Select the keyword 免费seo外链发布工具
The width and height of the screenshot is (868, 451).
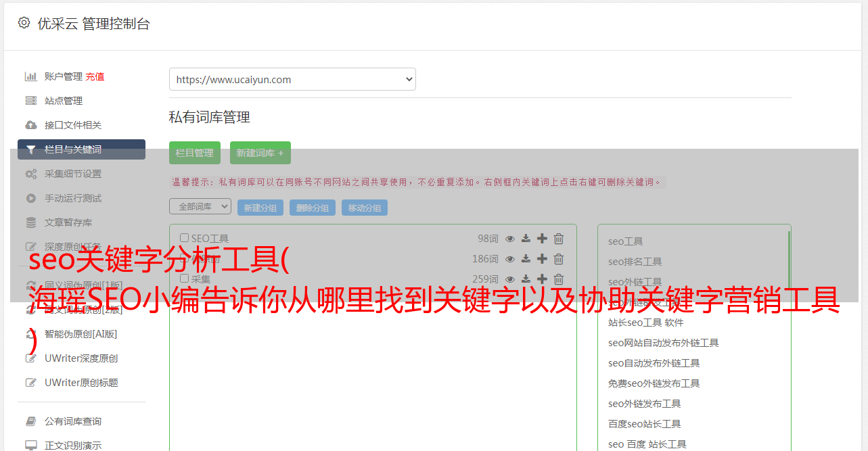[x=654, y=383]
